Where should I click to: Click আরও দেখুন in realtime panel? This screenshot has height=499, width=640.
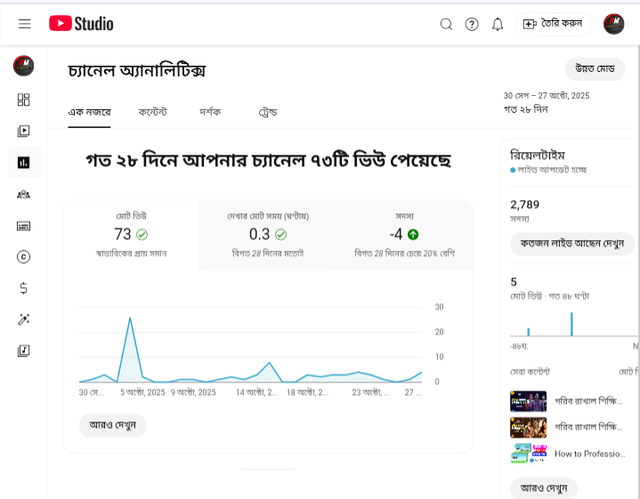coord(544,488)
